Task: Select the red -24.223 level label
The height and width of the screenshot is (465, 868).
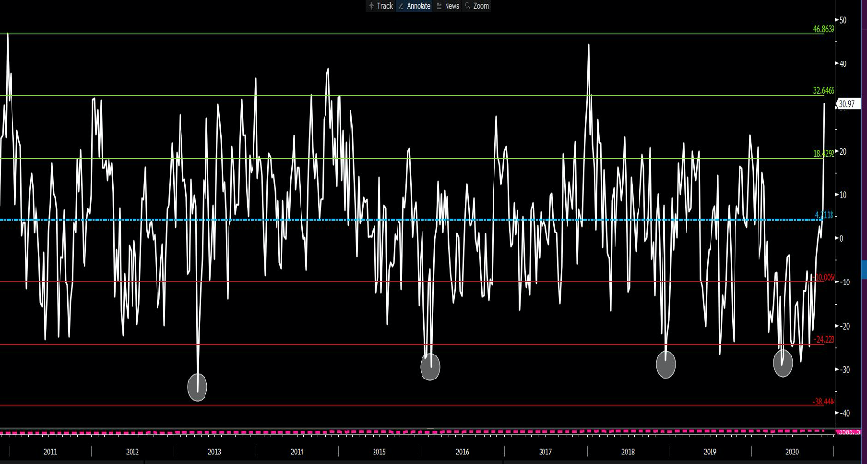Action: pyautogui.click(x=824, y=339)
